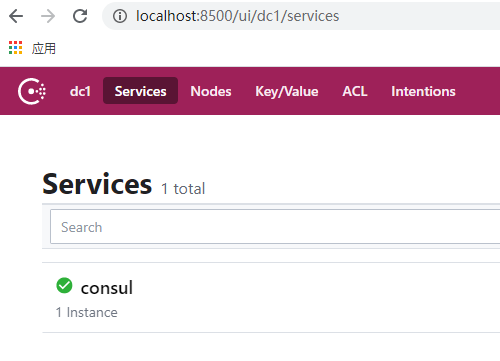Image resolution: width=500 pixels, height=361 pixels.
Task: Open the Intentions tab
Action: [423, 91]
